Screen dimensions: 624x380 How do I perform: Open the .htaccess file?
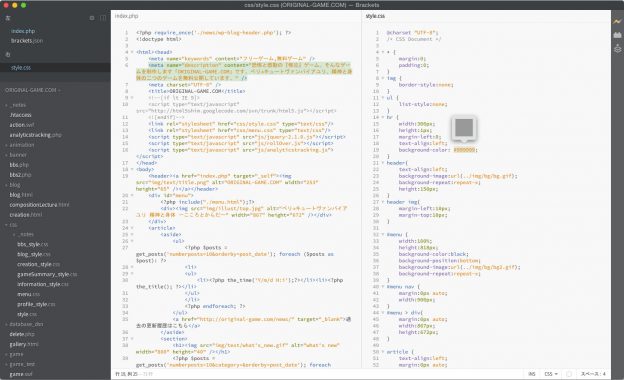pos(20,115)
